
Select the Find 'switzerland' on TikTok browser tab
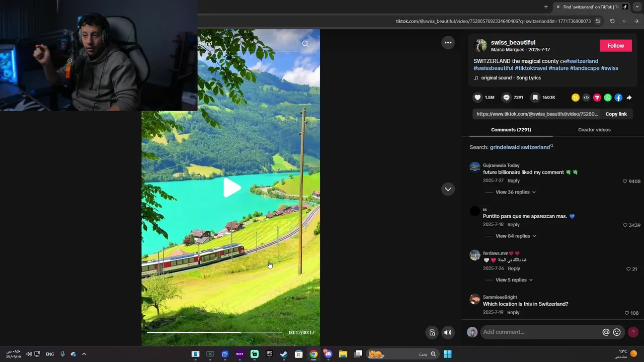[592, 7]
